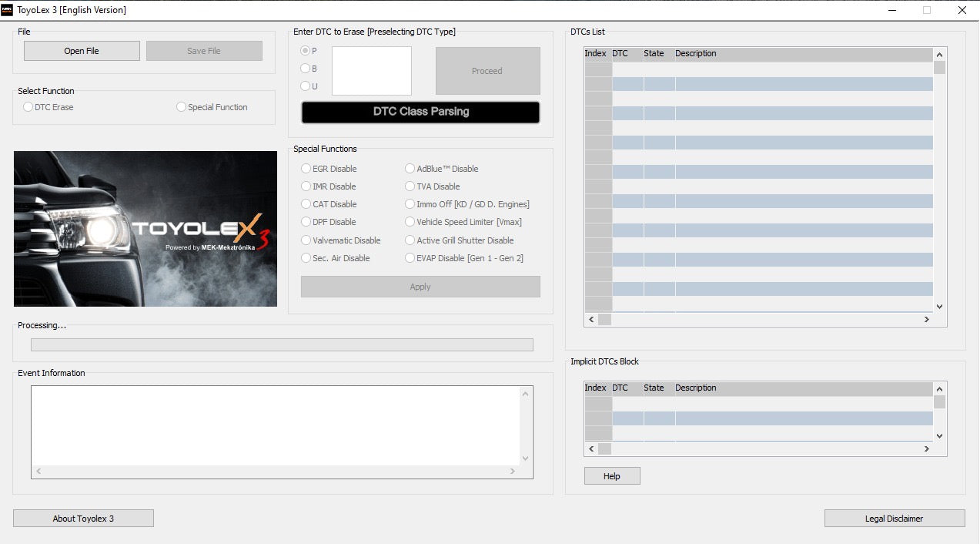Click State header in Implicit DTCs Block

coord(659,388)
